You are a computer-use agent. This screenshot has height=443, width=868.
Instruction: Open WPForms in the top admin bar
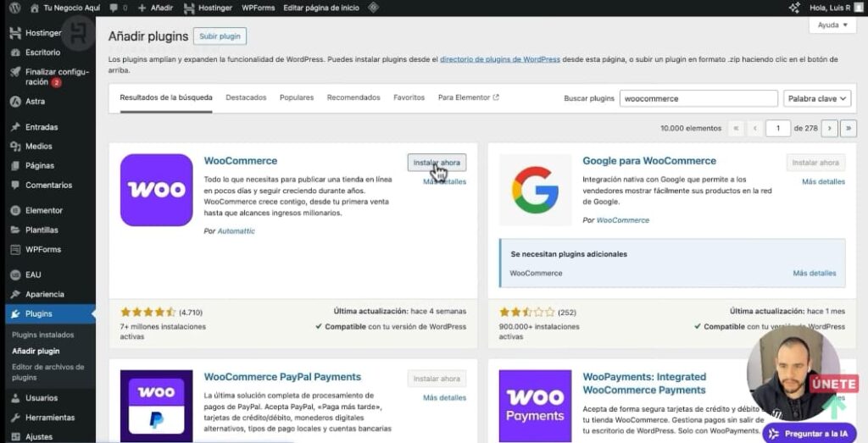(258, 8)
